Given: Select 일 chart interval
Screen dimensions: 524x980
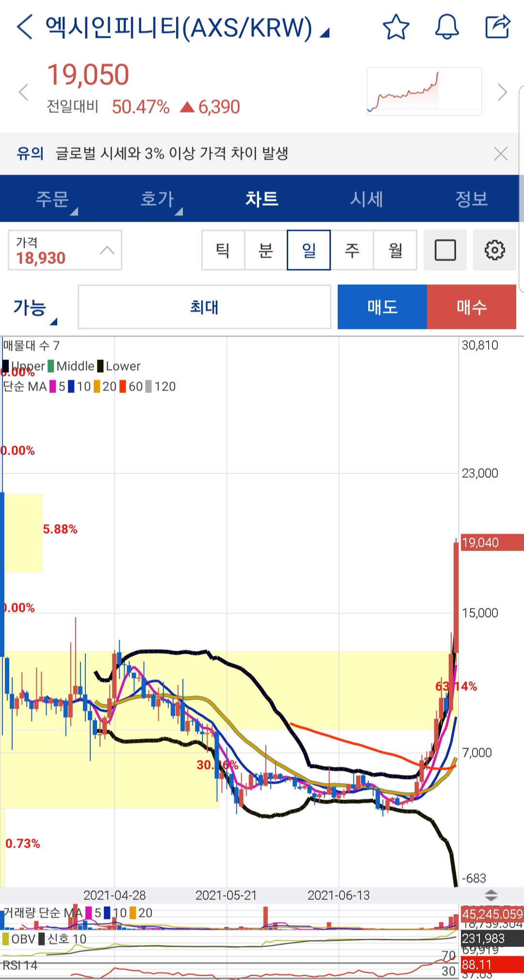Looking at the screenshot, I should click(309, 250).
